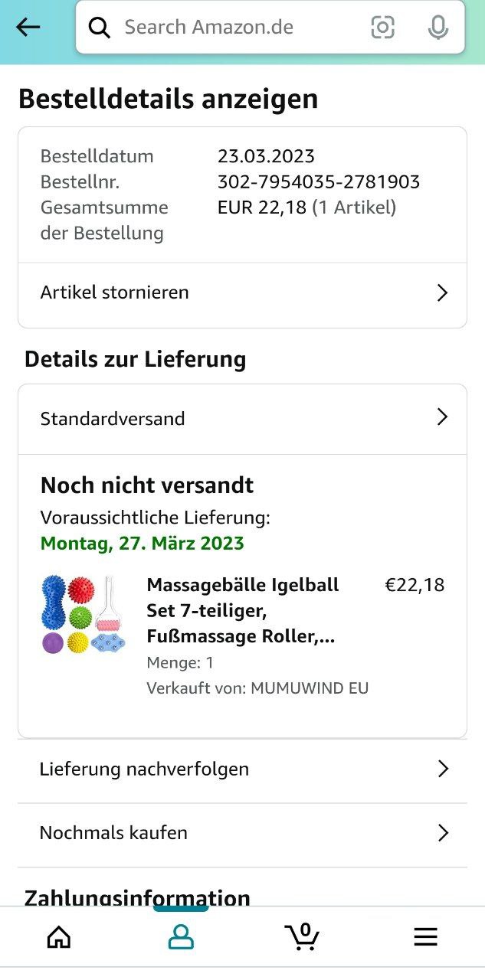
Task: Expand the Standardversand chevron
Action: [442, 417]
